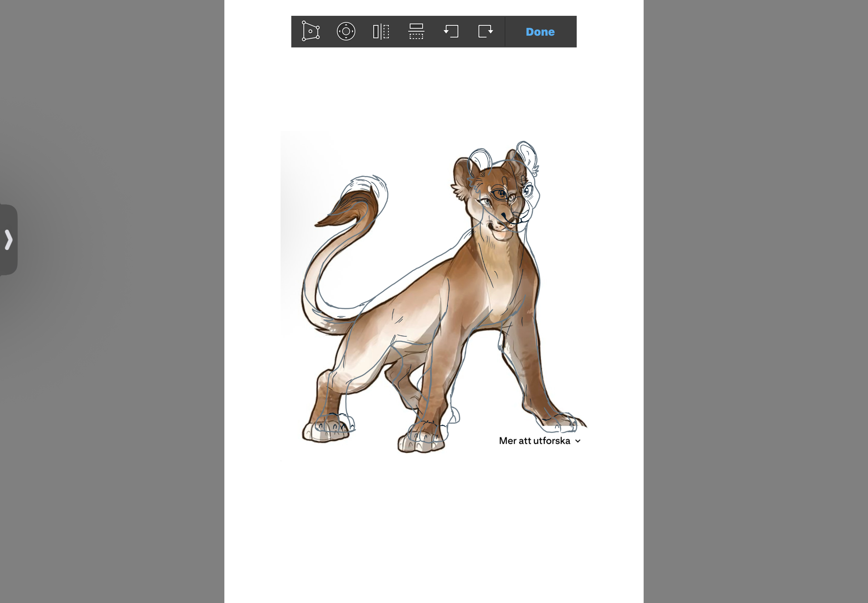
Task: Rotate layer clockwise
Action: 485,31
